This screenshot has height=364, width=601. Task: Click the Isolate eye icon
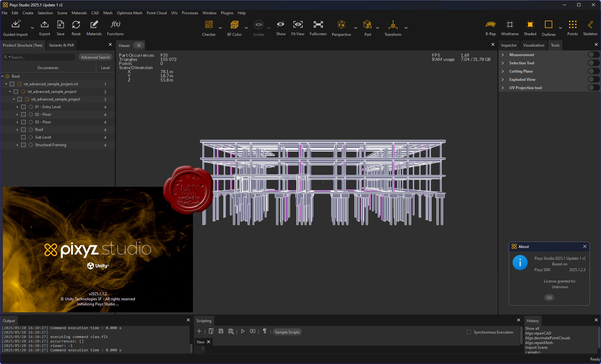259,25
